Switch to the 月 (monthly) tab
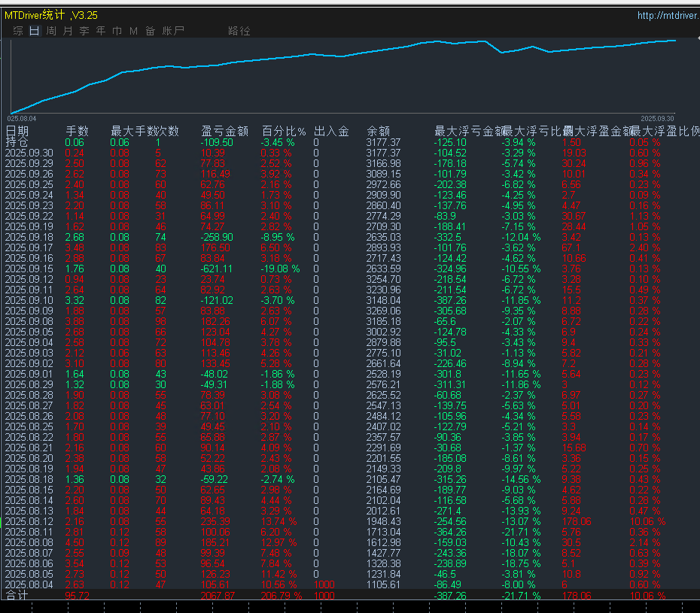The width and height of the screenshot is (700, 613). (68, 31)
